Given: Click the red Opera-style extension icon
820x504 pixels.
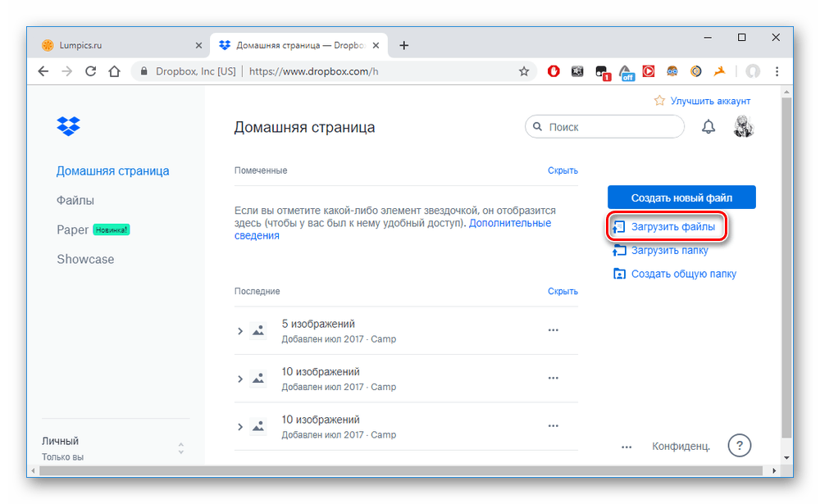Looking at the screenshot, I should pyautogui.click(x=553, y=71).
